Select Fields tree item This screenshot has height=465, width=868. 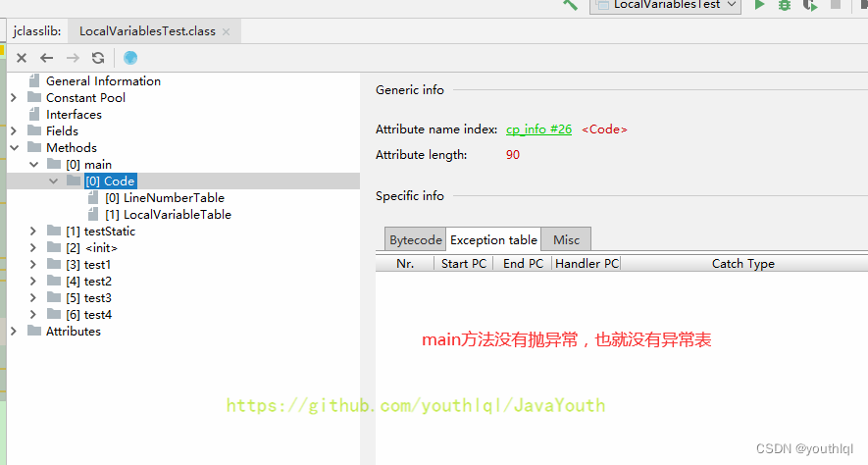(x=62, y=131)
